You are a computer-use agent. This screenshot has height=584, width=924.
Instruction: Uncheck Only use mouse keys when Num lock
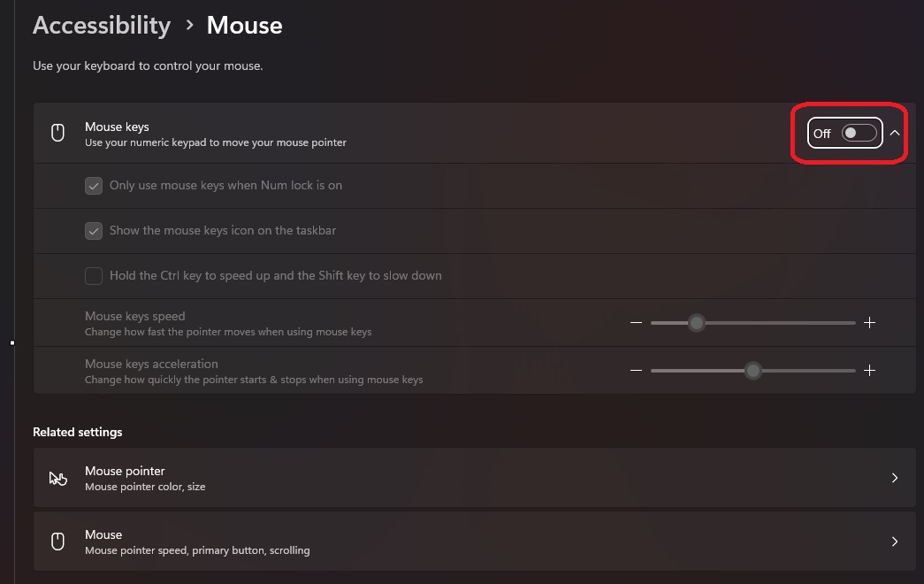94,186
